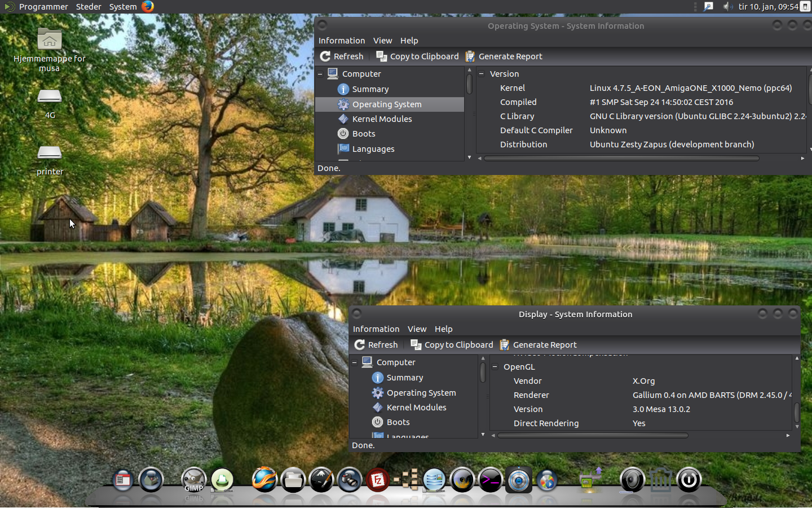Screen dimensions: 812x508
Task: Open the printer drive desktop icon
Action: point(50,154)
